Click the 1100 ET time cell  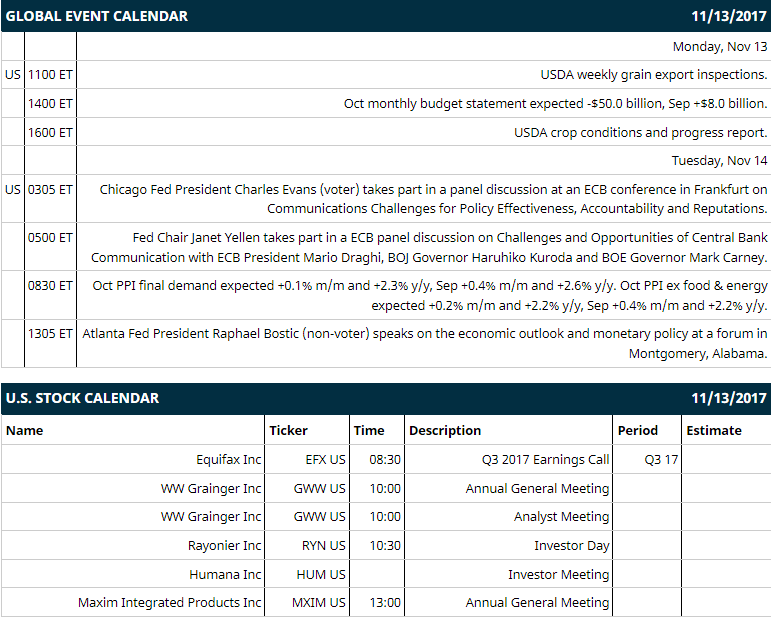[x=50, y=75]
